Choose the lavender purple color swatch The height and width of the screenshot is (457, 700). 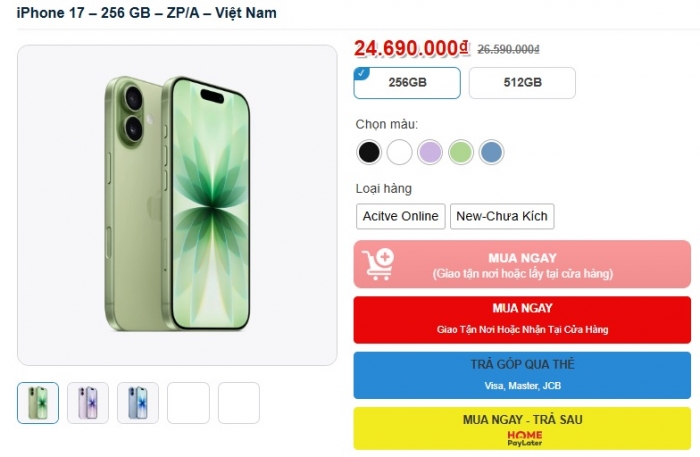click(430, 152)
